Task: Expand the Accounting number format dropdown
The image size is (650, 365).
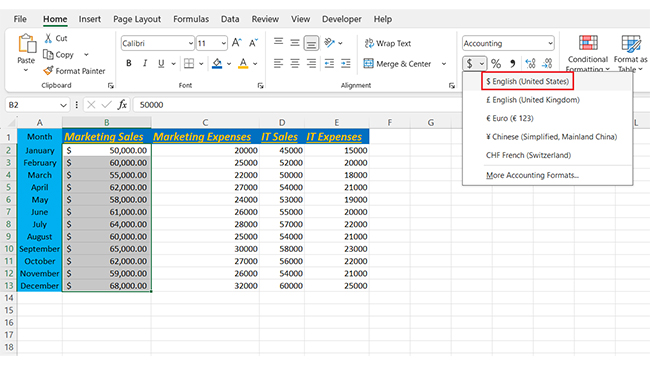Action: pyautogui.click(x=550, y=43)
